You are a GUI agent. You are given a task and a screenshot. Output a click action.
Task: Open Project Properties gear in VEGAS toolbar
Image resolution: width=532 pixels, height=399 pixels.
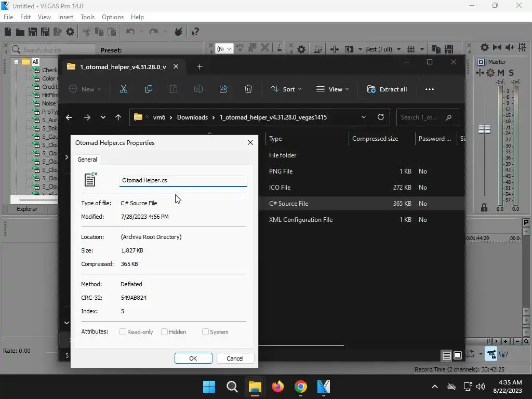pyautogui.click(x=70, y=32)
